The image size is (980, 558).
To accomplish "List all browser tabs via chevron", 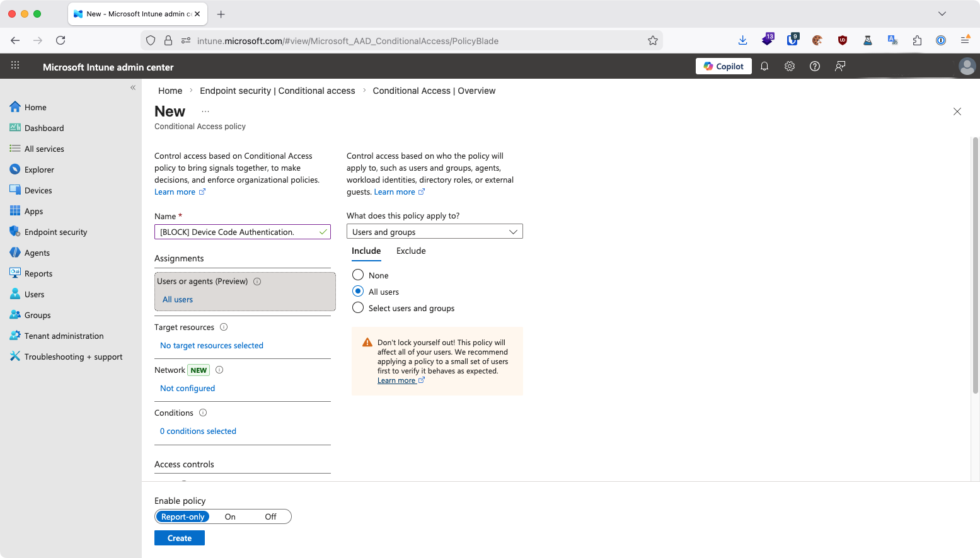I will [942, 14].
